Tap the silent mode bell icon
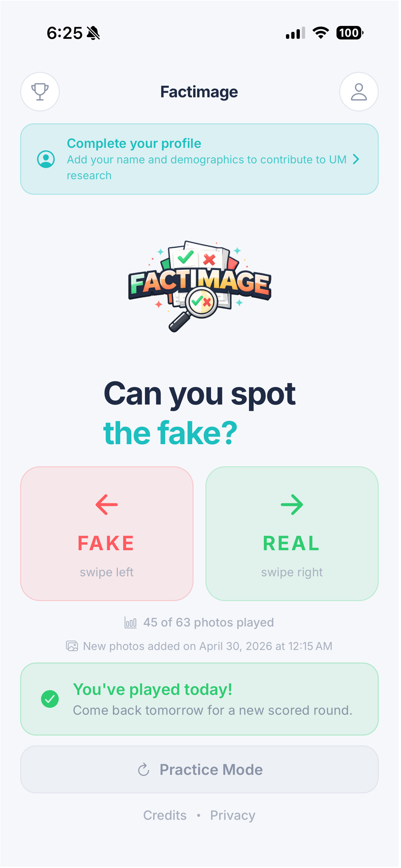 pyautogui.click(x=93, y=33)
